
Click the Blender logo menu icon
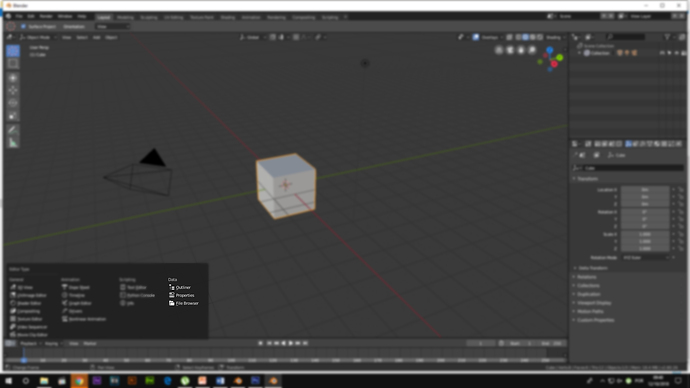coord(8,16)
